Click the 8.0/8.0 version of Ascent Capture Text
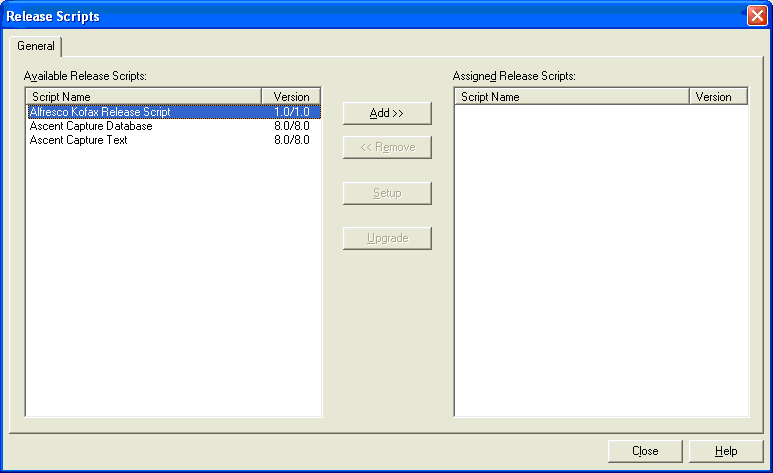773x473 pixels. coord(291,140)
